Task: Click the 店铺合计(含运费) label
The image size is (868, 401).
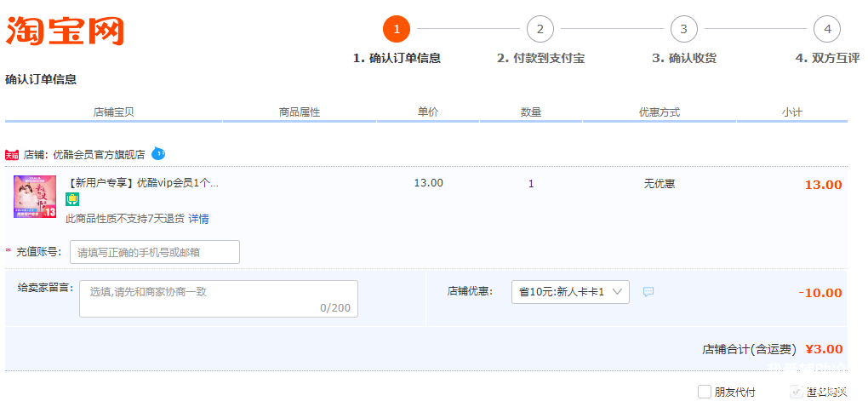Action: pos(750,349)
